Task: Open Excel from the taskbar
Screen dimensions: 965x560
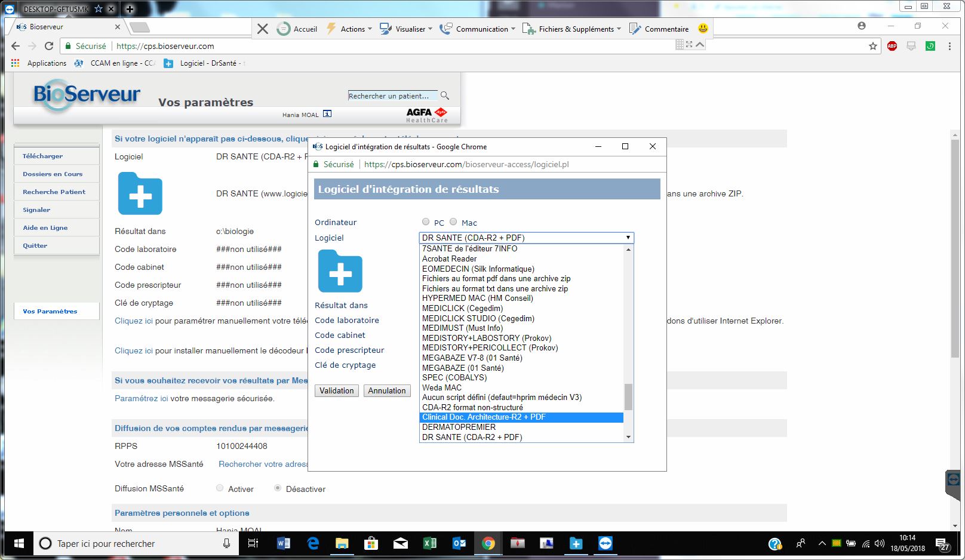Action: [429, 543]
